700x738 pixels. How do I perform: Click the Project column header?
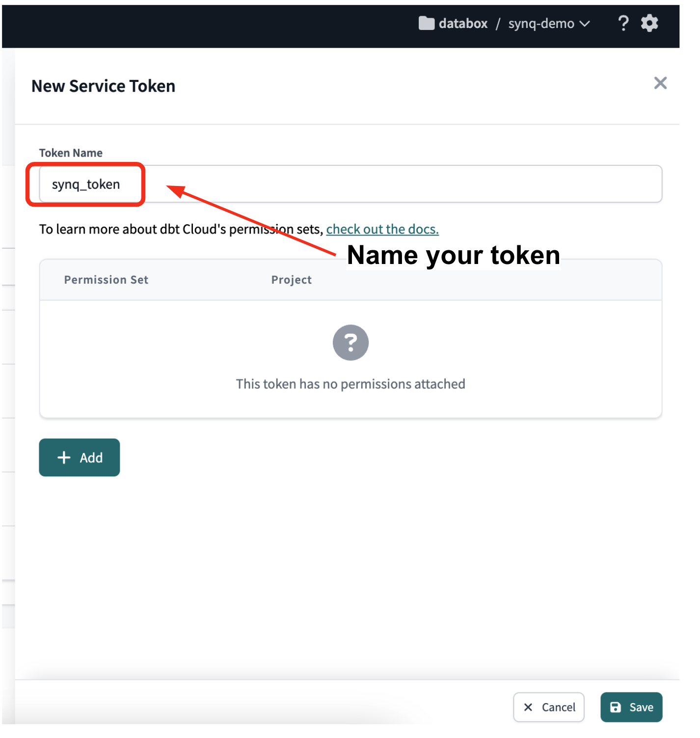pos(292,280)
